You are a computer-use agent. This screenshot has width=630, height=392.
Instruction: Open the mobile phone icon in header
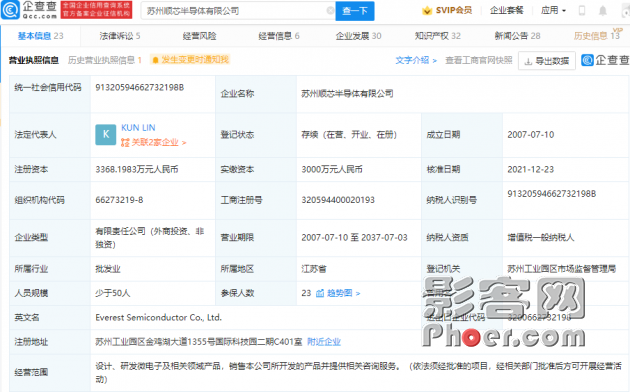[582, 10]
